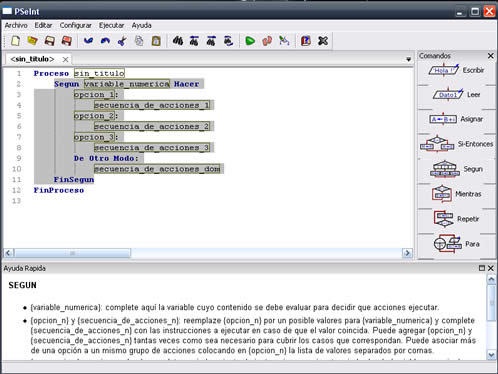This screenshot has width=498, height=374.
Task: Click the help panel scroll up arrow
Action: (491, 279)
